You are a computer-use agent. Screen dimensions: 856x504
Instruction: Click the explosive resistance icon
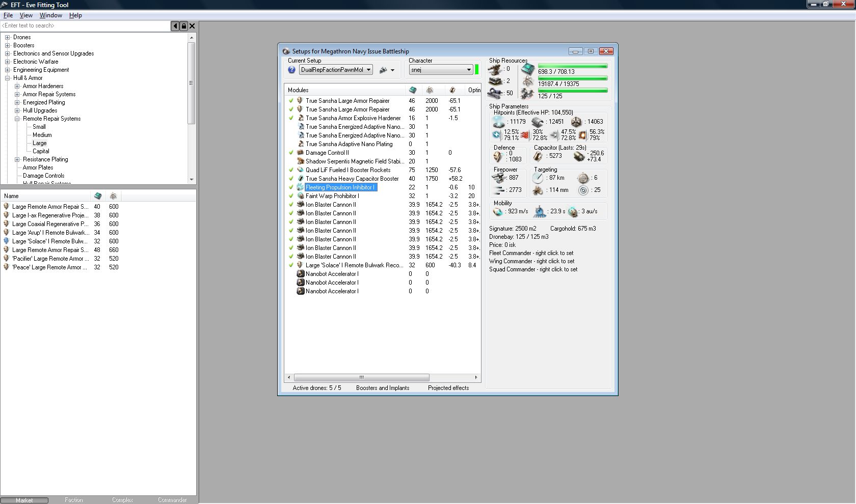[583, 135]
